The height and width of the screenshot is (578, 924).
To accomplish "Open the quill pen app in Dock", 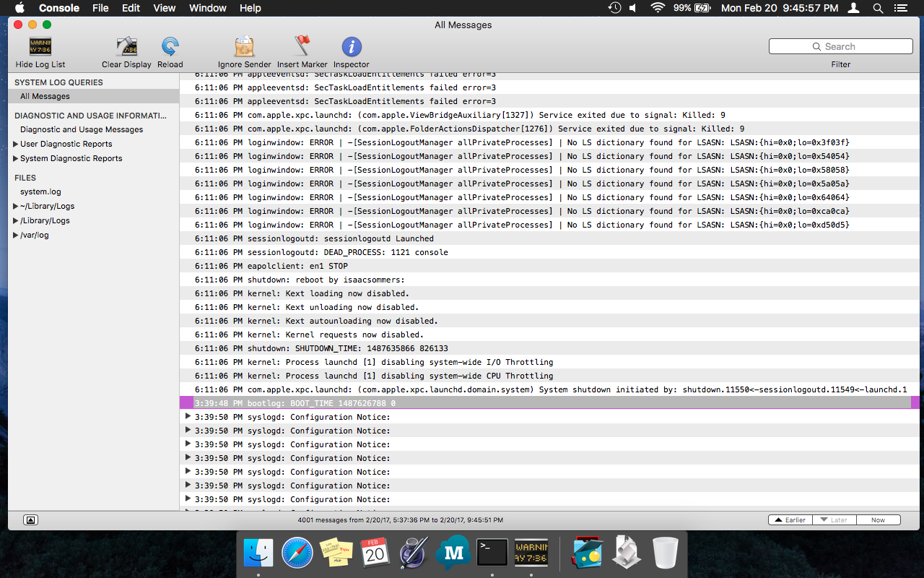I will point(414,553).
